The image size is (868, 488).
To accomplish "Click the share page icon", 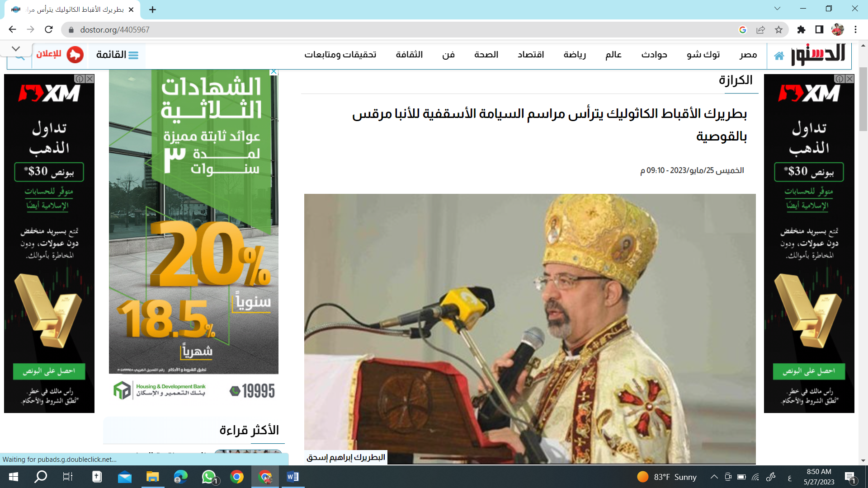I will click(x=760, y=30).
